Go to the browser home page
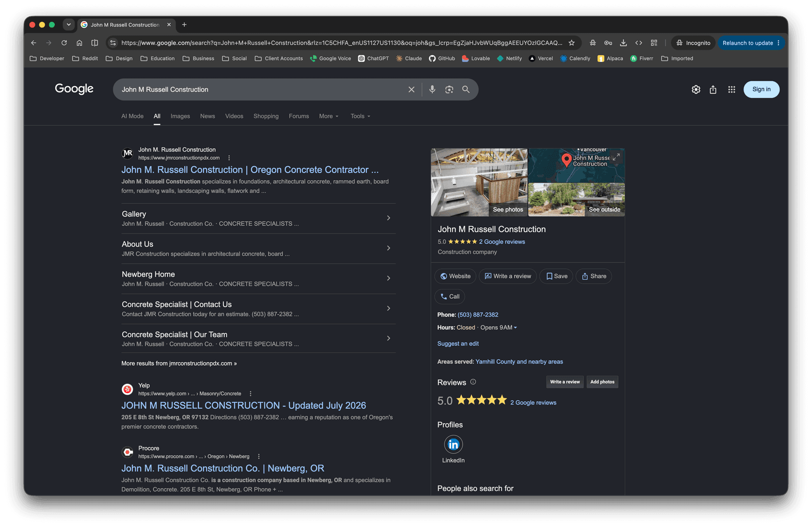Viewport: 812px width, 527px height. (79, 43)
